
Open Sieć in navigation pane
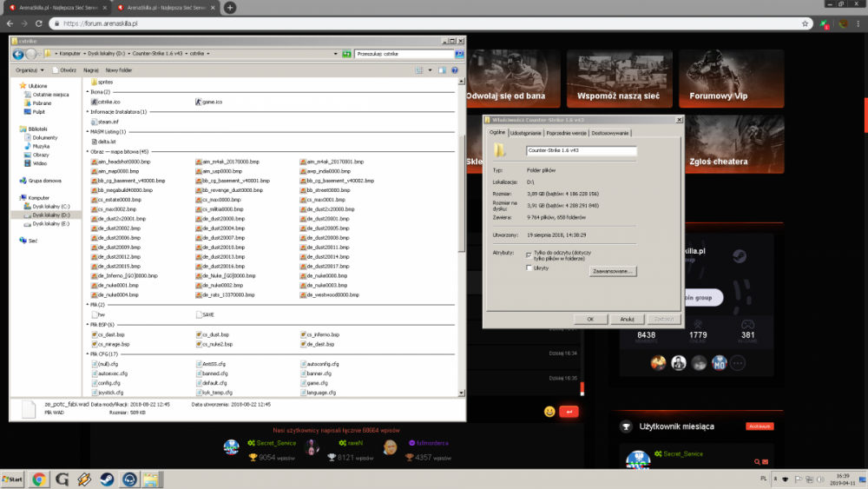click(32, 241)
